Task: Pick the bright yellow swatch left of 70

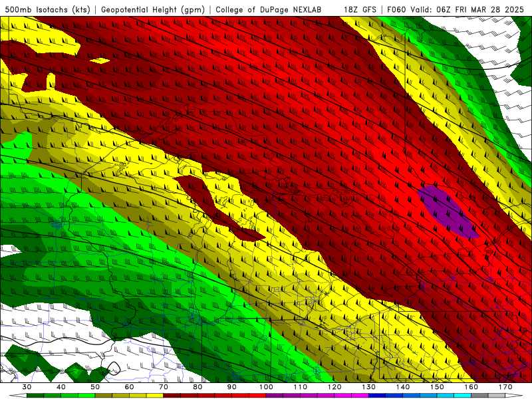Action: [155, 396]
